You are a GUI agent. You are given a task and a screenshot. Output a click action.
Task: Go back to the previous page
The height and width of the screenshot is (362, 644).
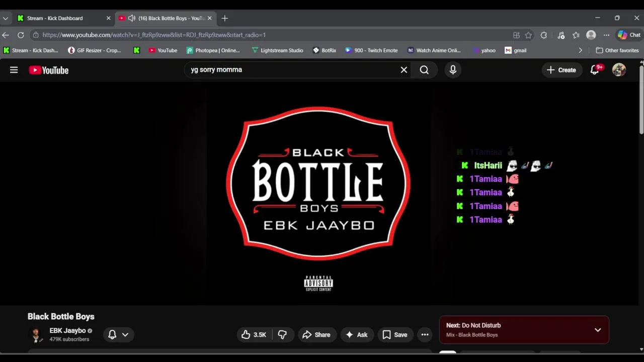[6, 35]
